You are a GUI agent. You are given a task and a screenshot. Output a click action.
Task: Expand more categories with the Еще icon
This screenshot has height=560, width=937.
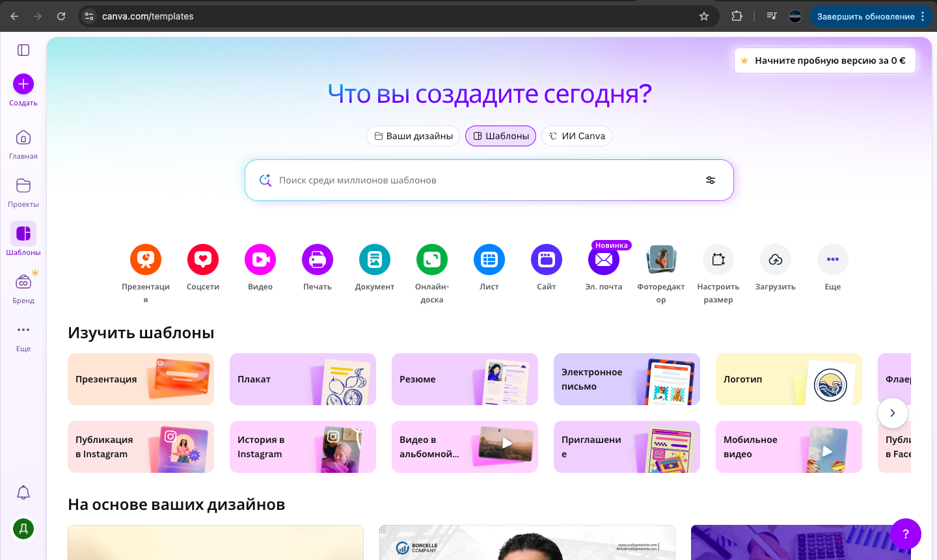pyautogui.click(x=832, y=259)
